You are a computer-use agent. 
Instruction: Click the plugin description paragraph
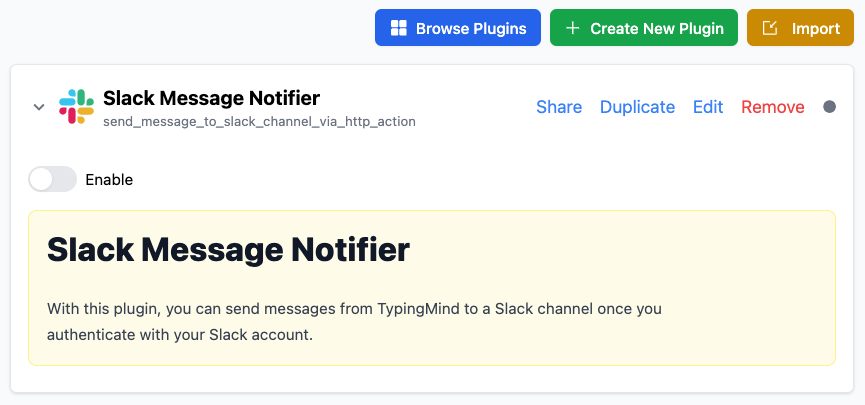tap(354, 322)
